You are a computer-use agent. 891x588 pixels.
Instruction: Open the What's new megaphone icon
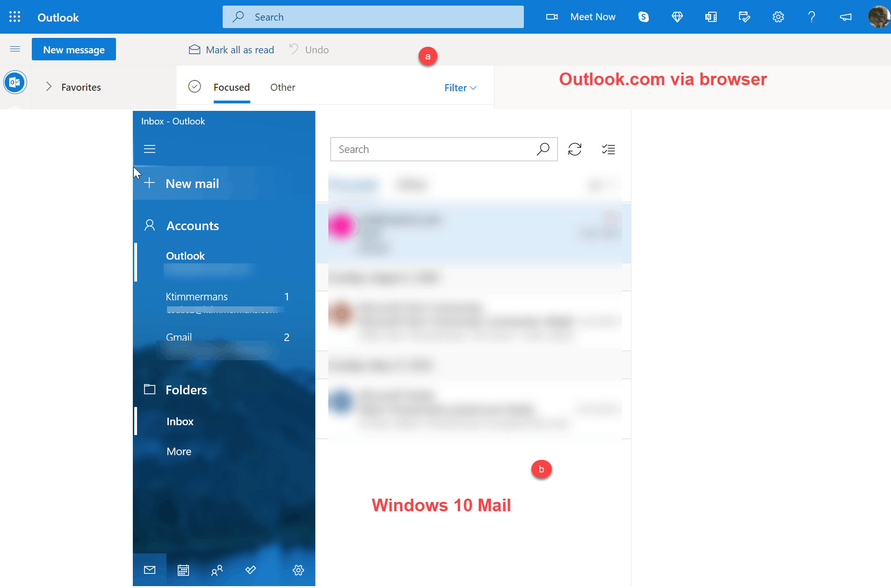[x=846, y=17]
